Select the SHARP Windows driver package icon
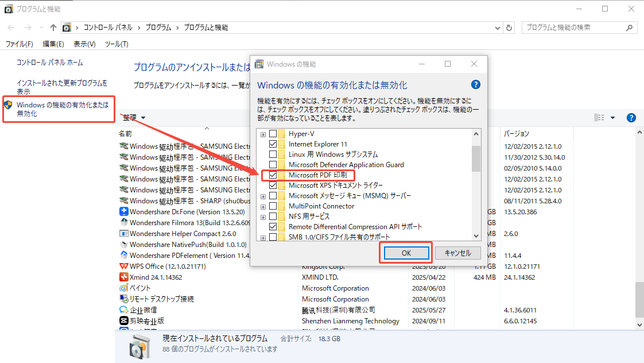The width and height of the screenshot is (644, 363). [x=123, y=200]
